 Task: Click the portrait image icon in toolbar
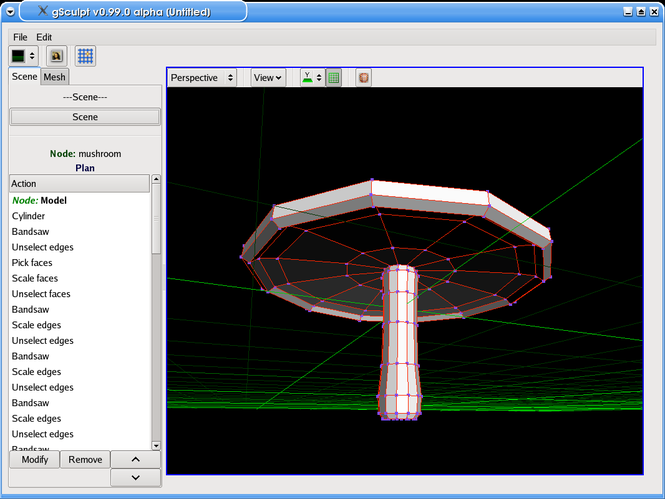[56, 56]
